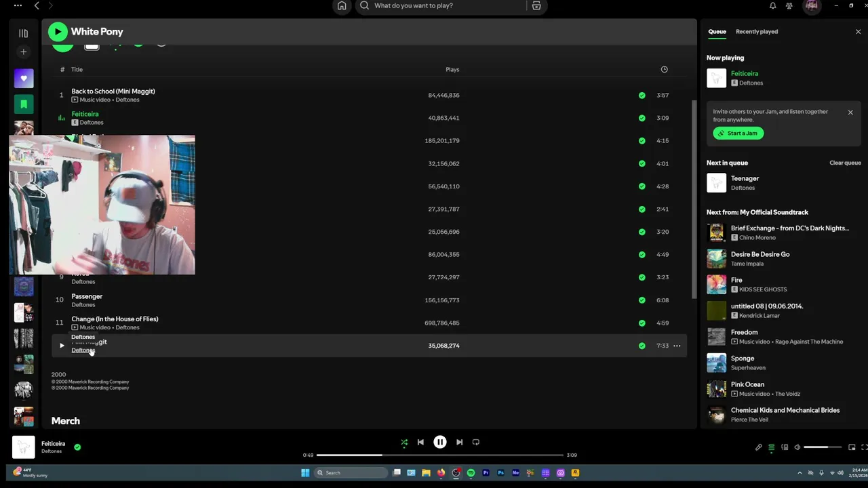Close the Queue panel

click(858, 32)
